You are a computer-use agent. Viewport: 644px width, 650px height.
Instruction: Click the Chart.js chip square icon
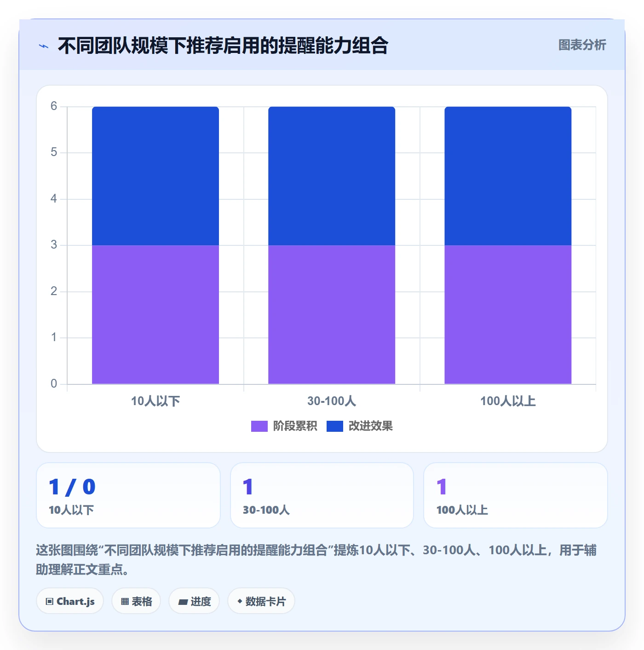(50, 602)
